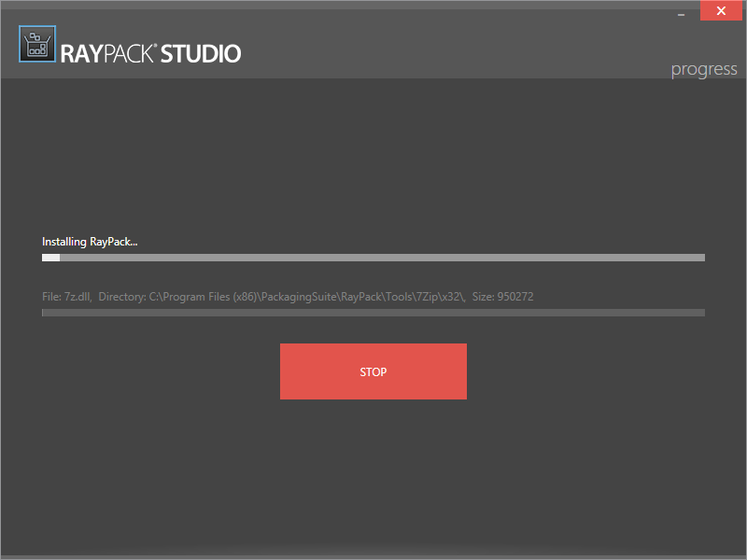Select the "Installing RayPack..." status text

[x=90, y=242]
